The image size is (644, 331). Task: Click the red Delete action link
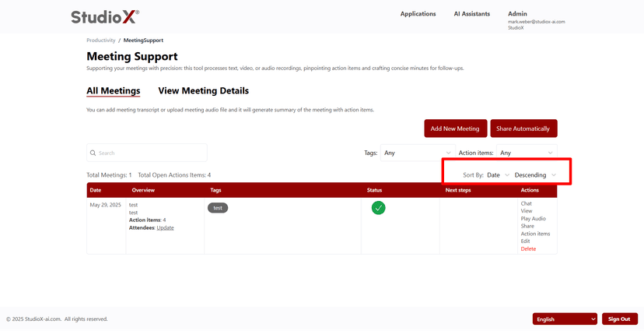[528, 249]
